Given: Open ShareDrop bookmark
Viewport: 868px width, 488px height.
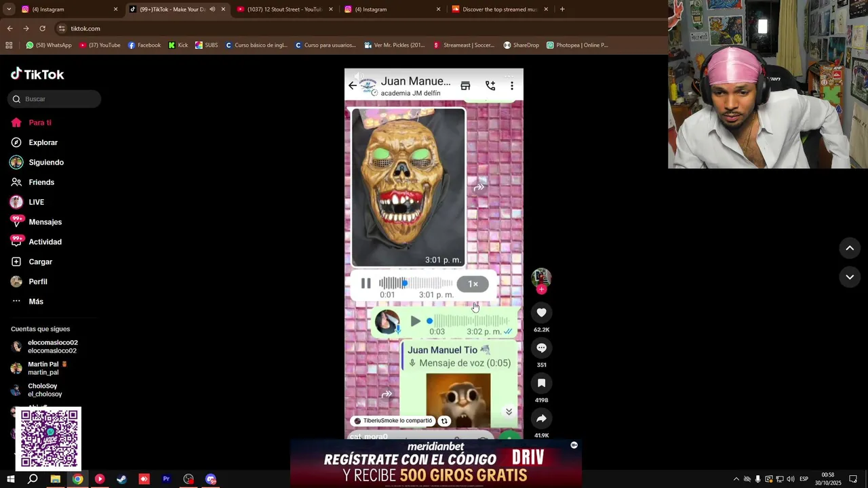Looking at the screenshot, I should coord(521,45).
